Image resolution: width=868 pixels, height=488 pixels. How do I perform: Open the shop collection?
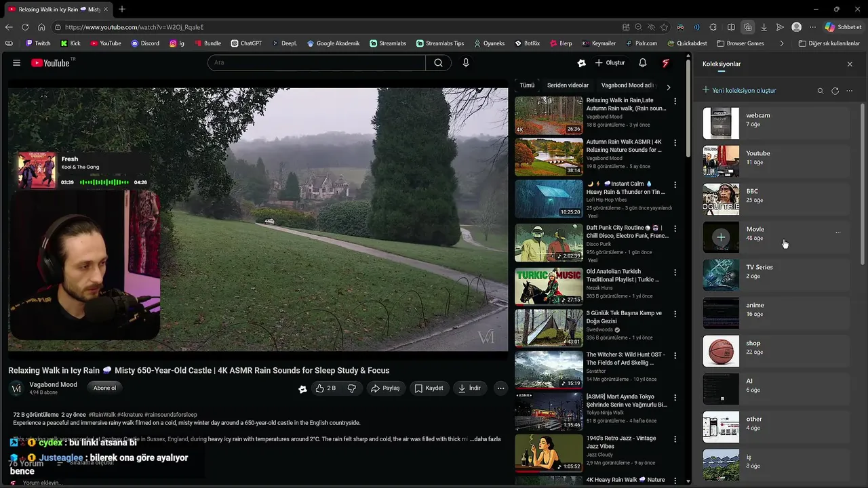(776, 351)
